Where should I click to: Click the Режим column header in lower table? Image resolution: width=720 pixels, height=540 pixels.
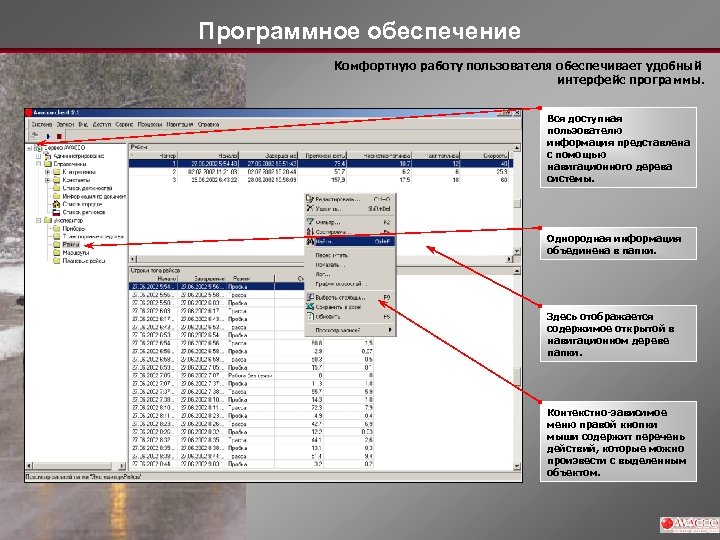252,278
